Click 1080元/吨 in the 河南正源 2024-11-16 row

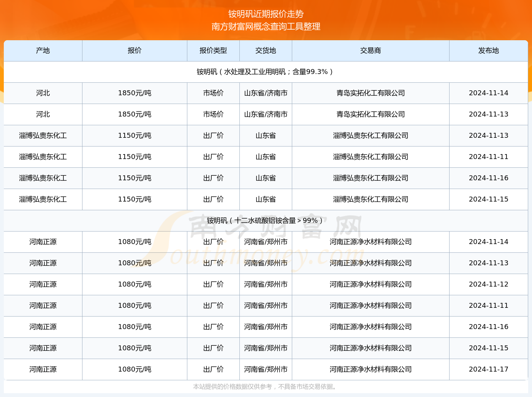[135, 327]
